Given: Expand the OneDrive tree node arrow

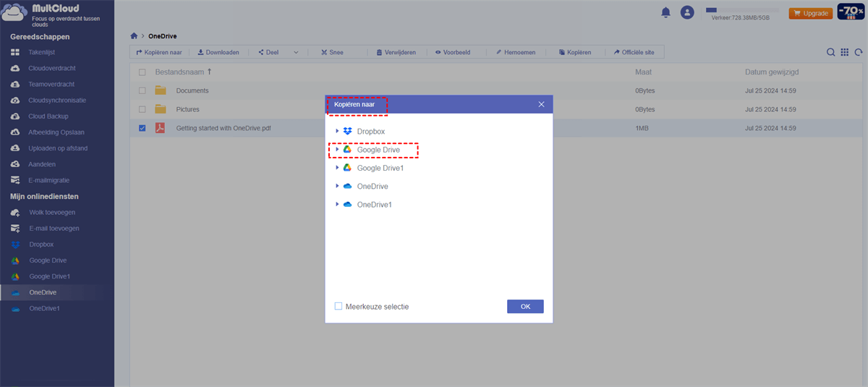Looking at the screenshot, I should tap(337, 186).
